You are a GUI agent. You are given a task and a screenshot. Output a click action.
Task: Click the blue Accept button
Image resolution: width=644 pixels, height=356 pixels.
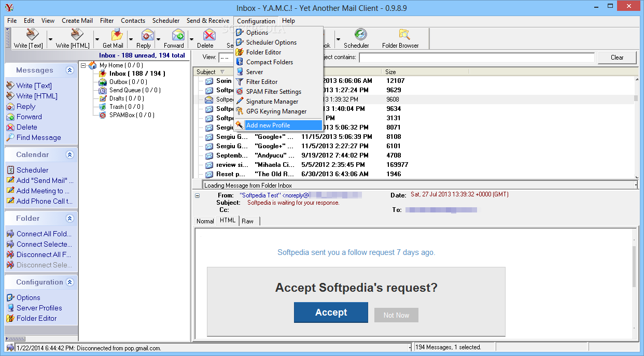(331, 312)
